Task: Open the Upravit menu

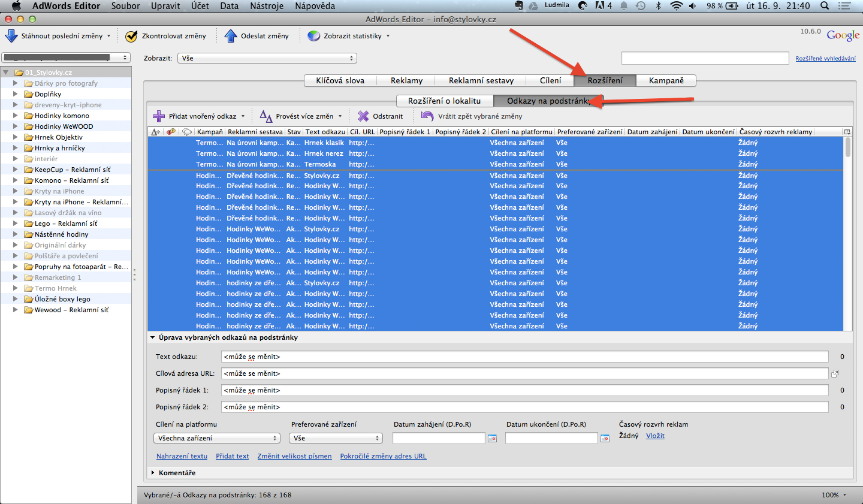Action: pyautogui.click(x=165, y=6)
